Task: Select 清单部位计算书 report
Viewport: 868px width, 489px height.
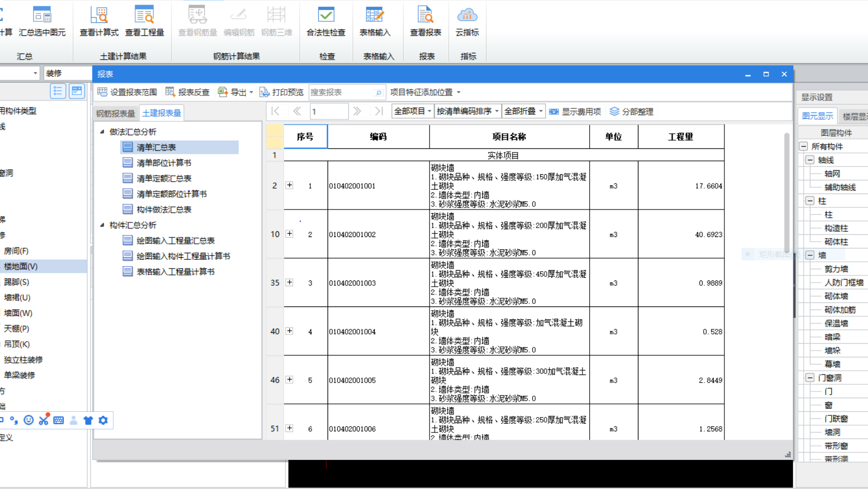Action: pyautogui.click(x=157, y=163)
